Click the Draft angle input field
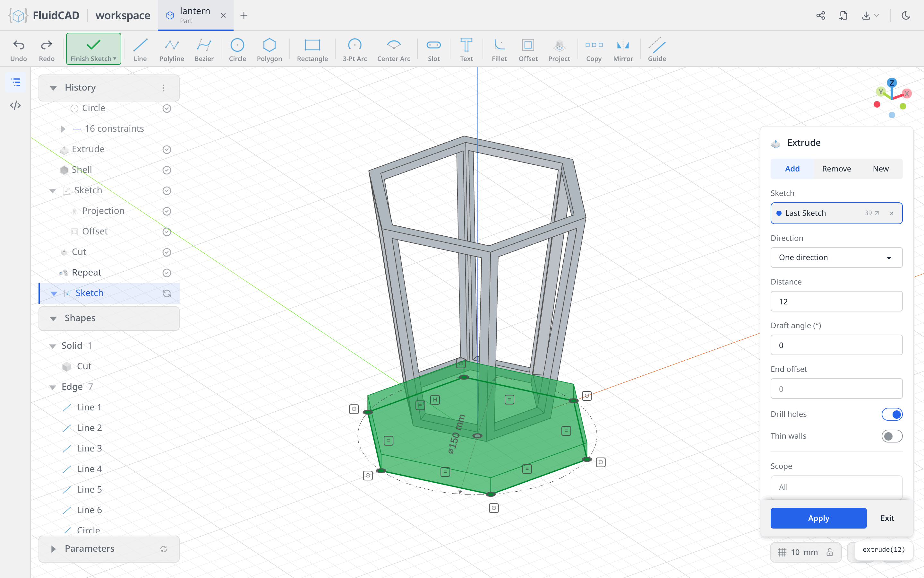 coord(836,345)
